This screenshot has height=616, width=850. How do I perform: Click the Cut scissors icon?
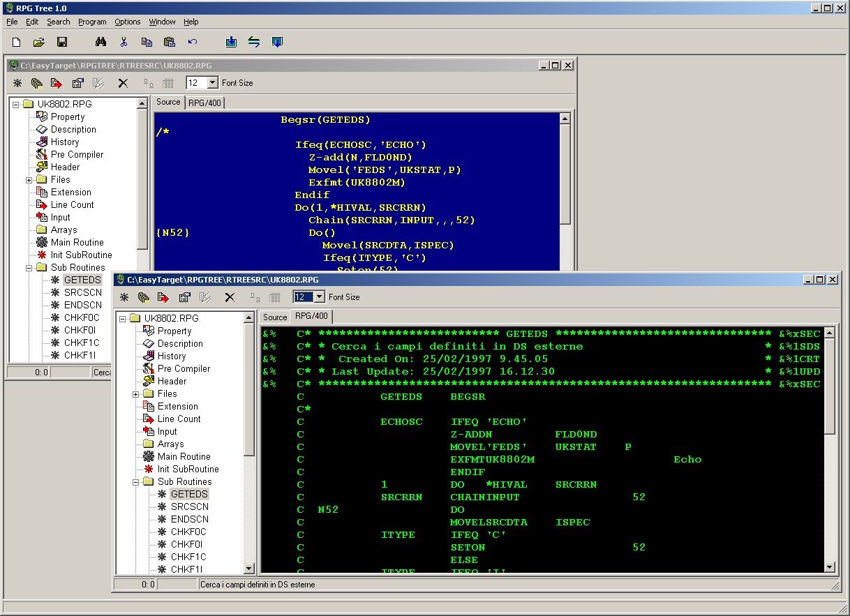tap(124, 42)
